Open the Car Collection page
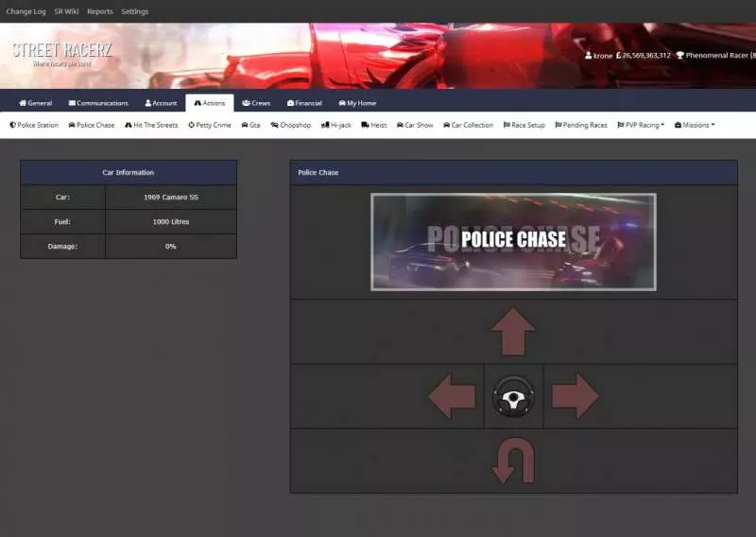The image size is (756, 537). click(468, 125)
